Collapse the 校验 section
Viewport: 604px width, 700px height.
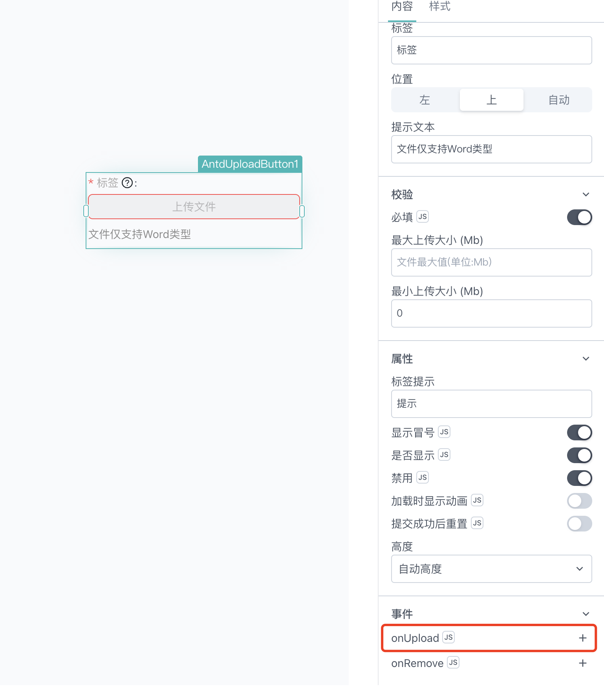(586, 194)
